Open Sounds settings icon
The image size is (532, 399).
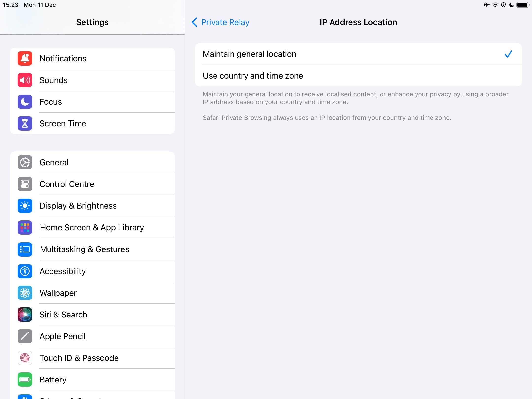coord(25,80)
